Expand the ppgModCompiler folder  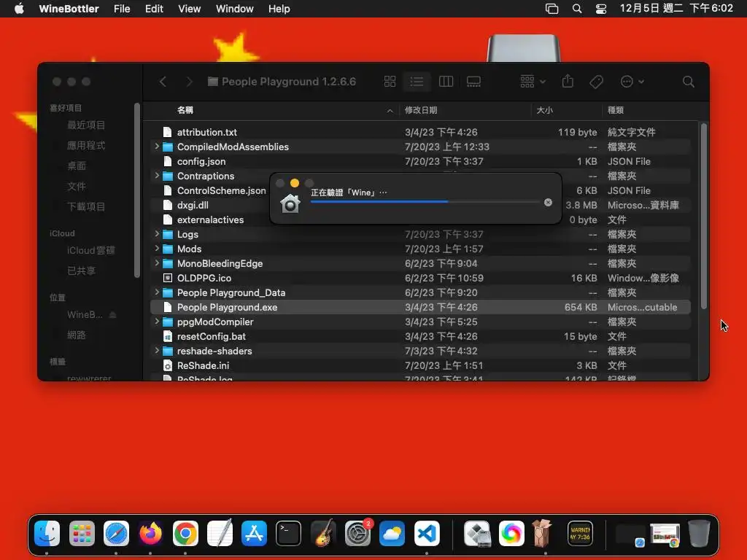point(157,322)
